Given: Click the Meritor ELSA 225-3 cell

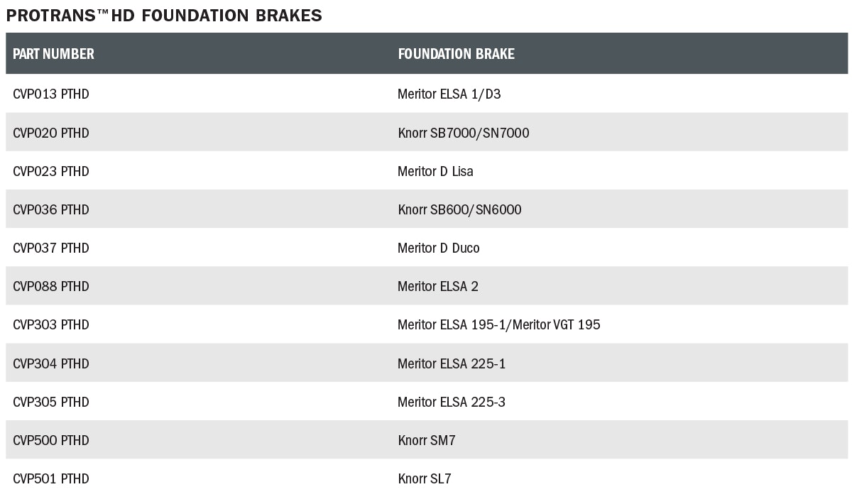Looking at the screenshot, I should click(451, 402).
